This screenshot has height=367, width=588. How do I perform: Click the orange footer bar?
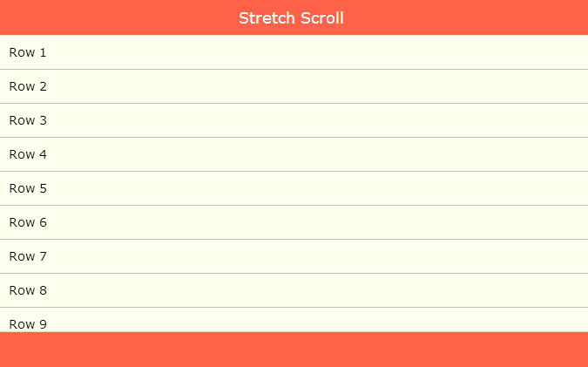[294, 350]
